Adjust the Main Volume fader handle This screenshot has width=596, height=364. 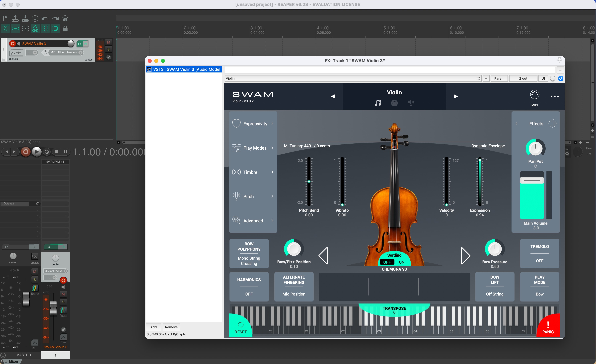pyautogui.click(x=532, y=180)
